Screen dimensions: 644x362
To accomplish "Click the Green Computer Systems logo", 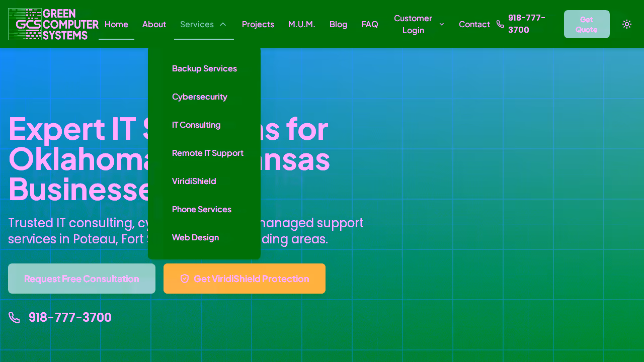I will (53, 24).
